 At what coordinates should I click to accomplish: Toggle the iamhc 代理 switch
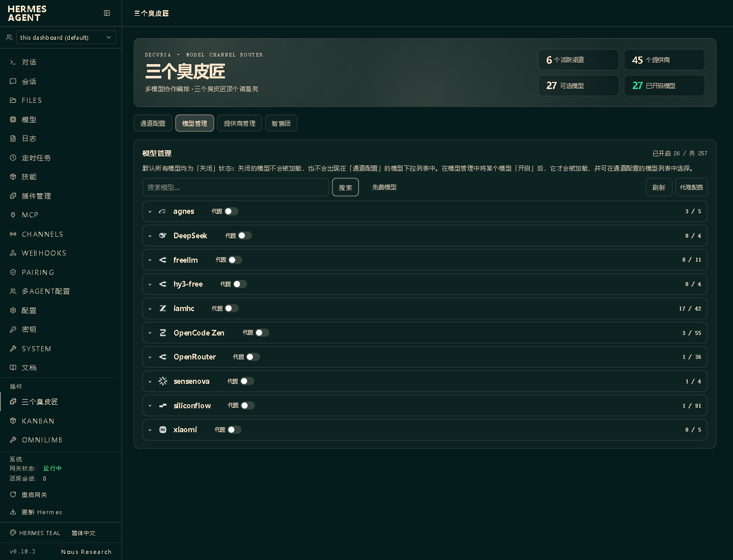[232, 309]
